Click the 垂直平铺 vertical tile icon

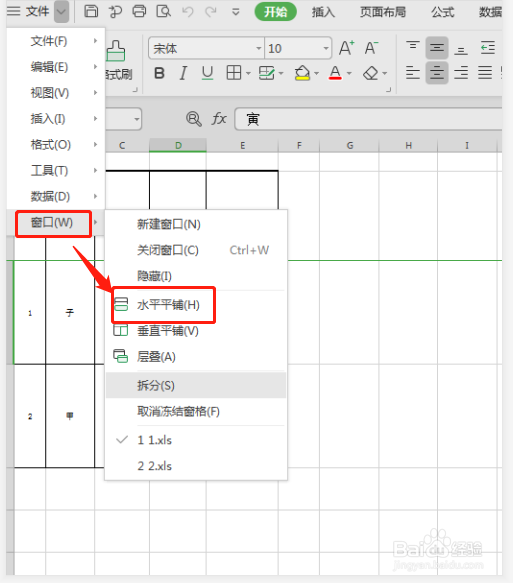pyautogui.click(x=121, y=330)
